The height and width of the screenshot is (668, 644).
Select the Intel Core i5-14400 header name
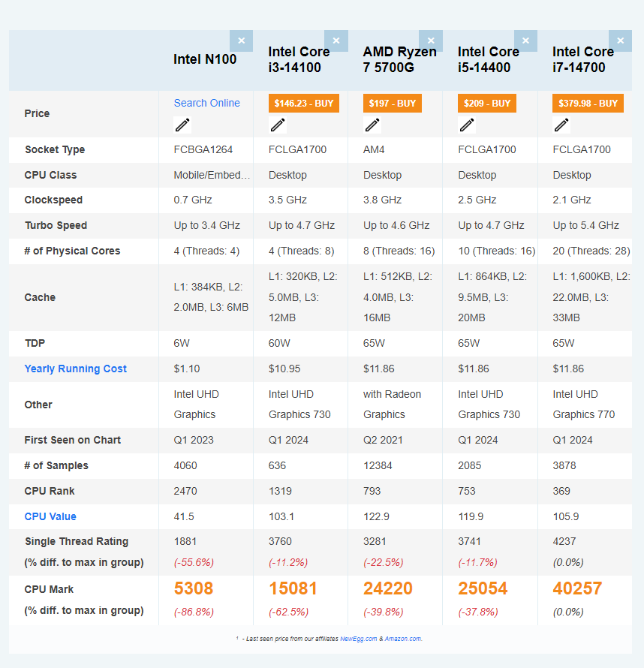pos(489,59)
